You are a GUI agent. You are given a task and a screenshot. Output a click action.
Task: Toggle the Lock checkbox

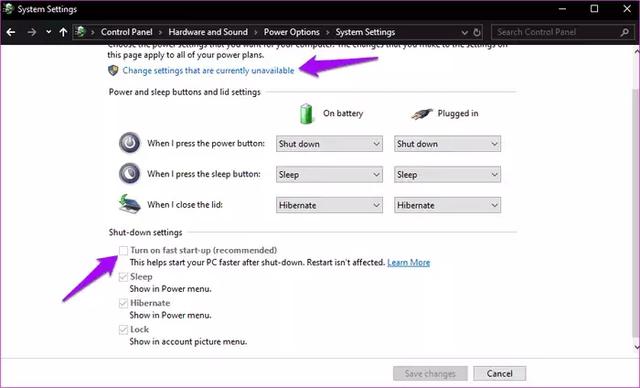coord(123,330)
